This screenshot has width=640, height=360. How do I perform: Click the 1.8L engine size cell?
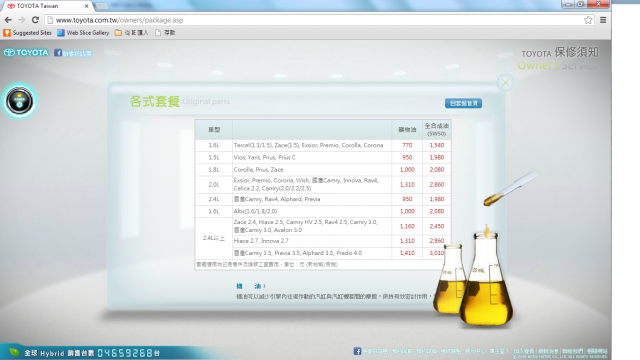click(213, 170)
